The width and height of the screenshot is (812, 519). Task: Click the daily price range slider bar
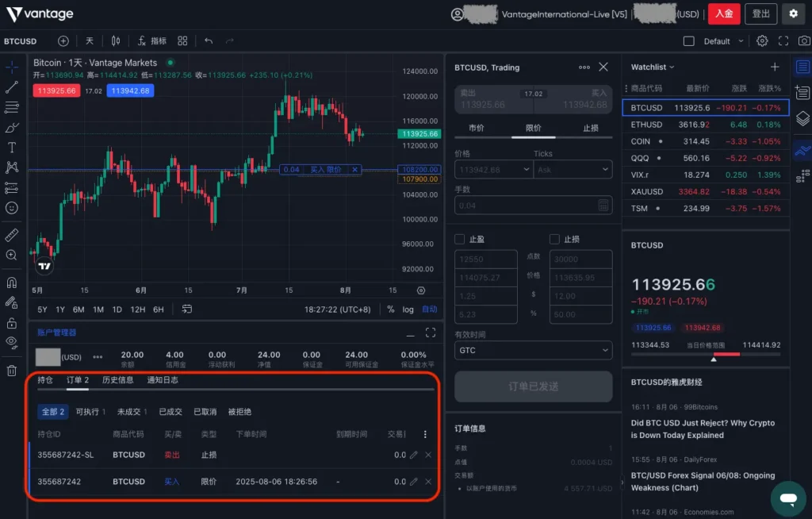[x=706, y=355]
